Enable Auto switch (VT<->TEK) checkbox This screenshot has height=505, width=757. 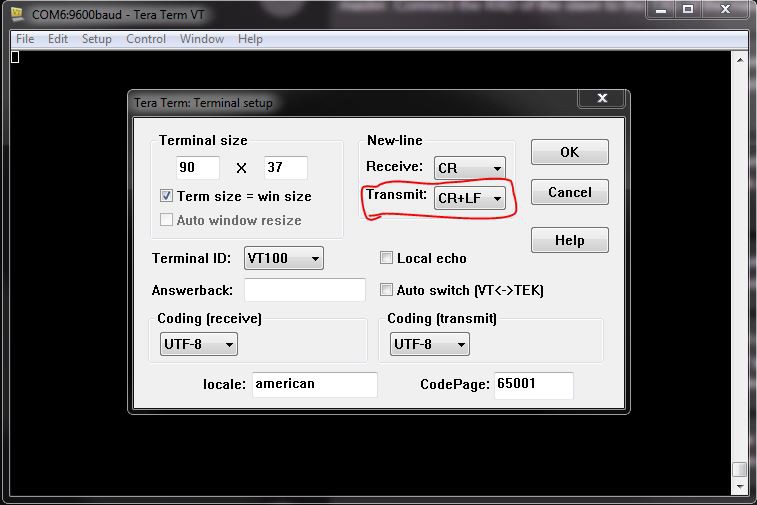[386, 290]
